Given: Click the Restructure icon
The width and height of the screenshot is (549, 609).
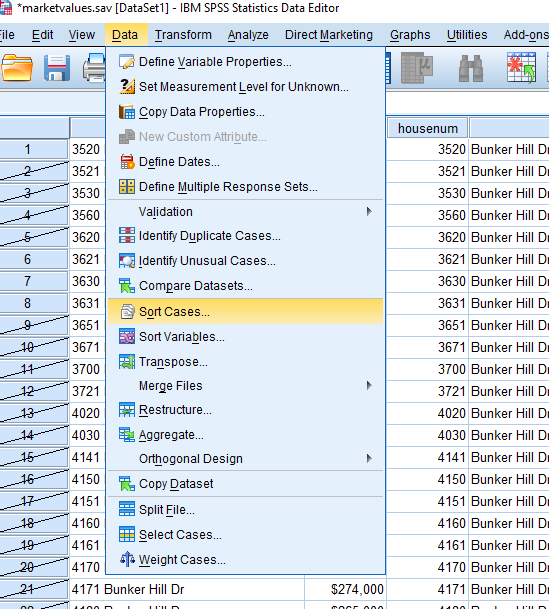Looking at the screenshot, I should tap(127, 410).
